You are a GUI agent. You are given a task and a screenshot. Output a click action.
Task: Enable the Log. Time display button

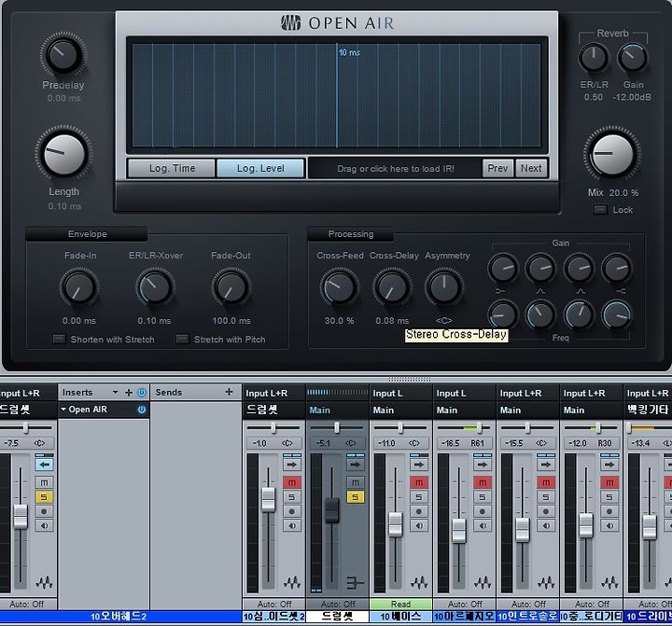pos(172,168)
